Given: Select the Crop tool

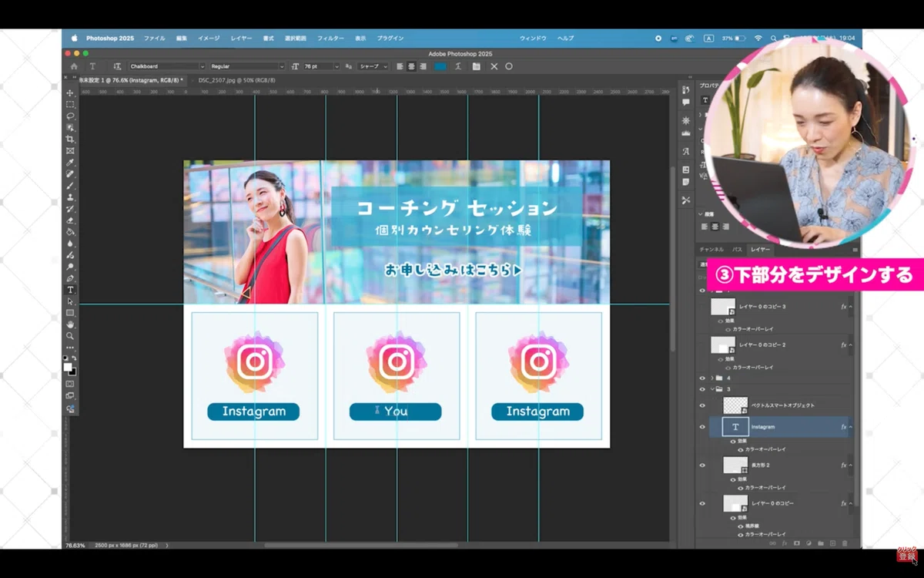Looking at the screenshot, I should pos(70,139).
